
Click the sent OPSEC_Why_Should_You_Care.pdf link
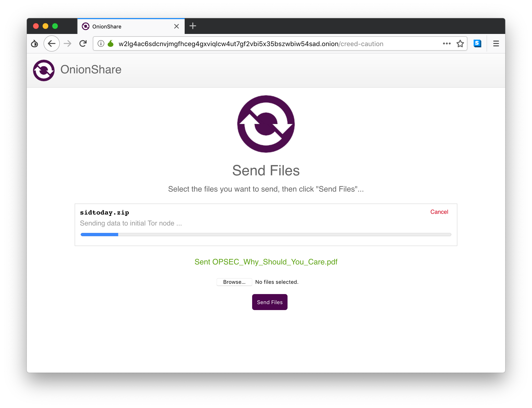click(x=266, y=261)
